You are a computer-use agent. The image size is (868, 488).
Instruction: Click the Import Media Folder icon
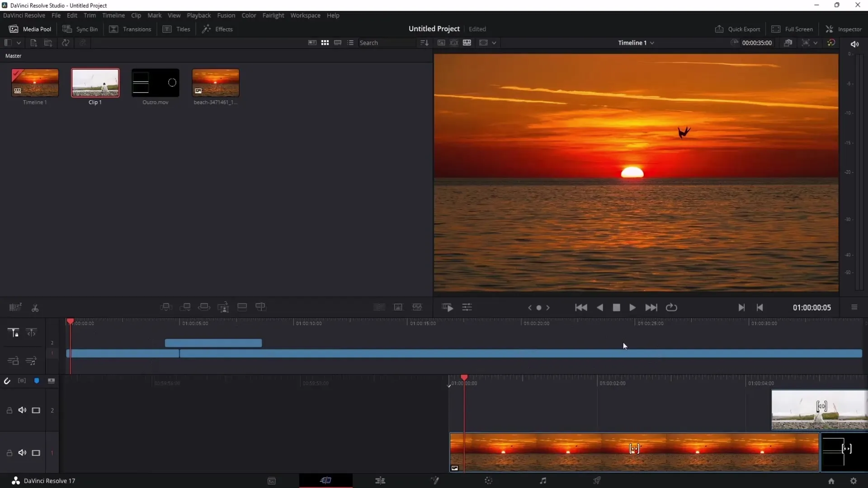pyautogui.click(x=48, y=42)
